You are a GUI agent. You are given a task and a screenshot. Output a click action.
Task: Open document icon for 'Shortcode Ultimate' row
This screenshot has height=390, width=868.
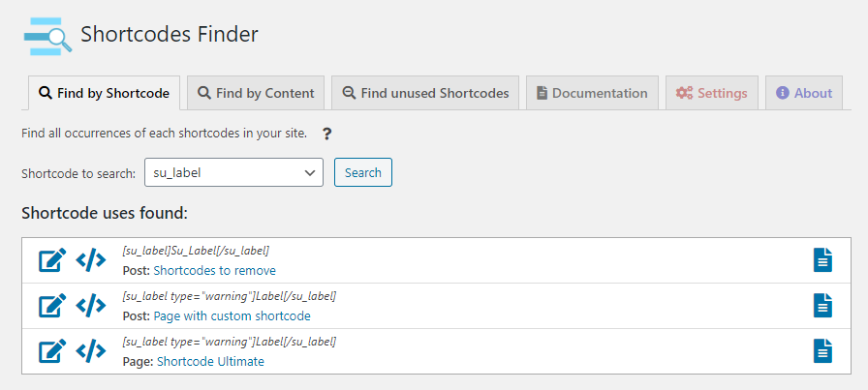pos(821,351)
